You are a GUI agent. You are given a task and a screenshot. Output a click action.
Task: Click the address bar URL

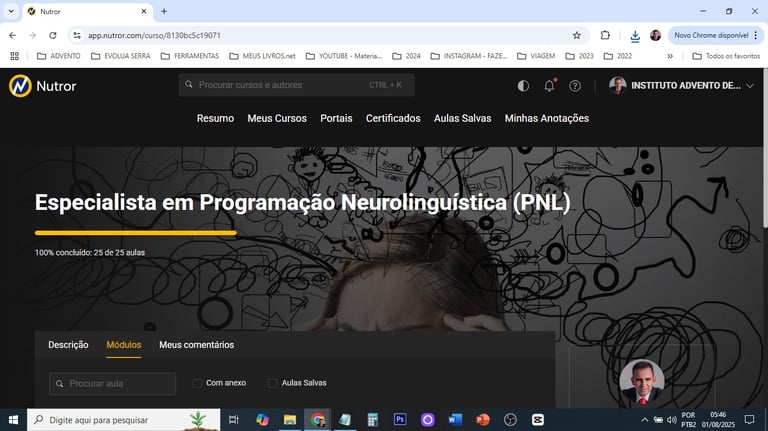coord(154,35)
